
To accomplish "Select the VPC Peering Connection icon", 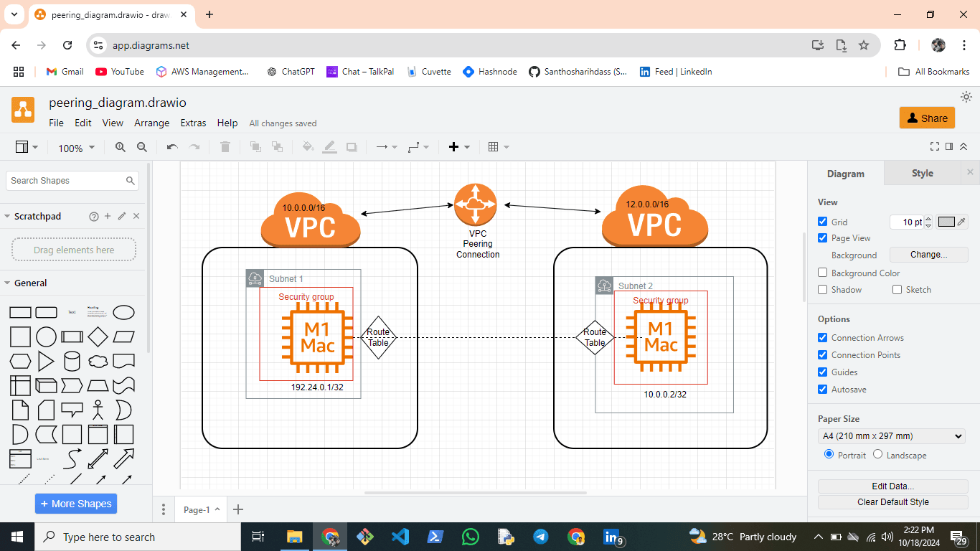I will pyautogui.click(x=475, y=204).
